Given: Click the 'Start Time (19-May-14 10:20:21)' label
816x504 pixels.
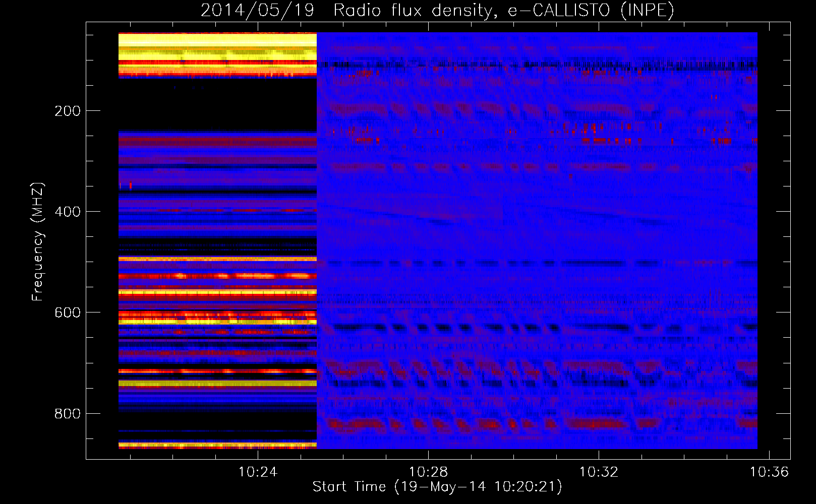Looking at the screenshot, I should pyautogui.click(x=437, y=487).
